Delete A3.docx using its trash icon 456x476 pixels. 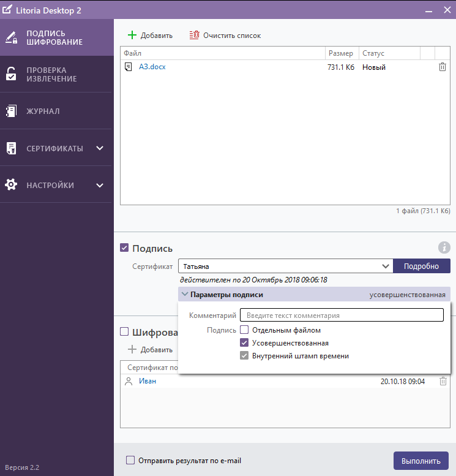(x=443, y=67)
